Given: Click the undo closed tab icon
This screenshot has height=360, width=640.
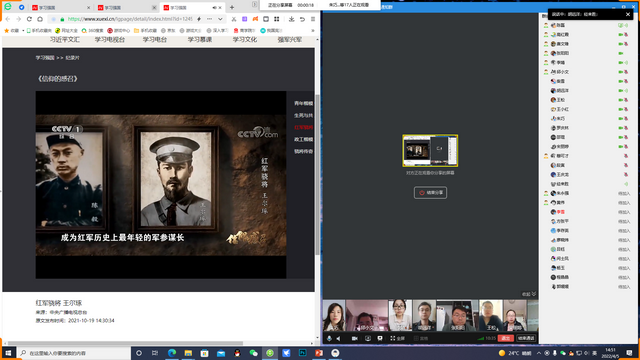Looking at the screenshot, I should click(302, 19).
